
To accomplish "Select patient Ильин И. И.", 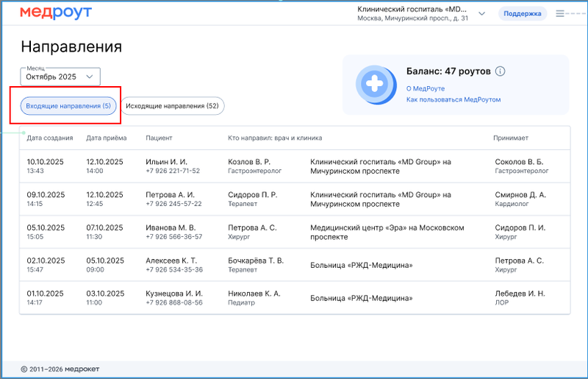I will [x=166, y=162].
